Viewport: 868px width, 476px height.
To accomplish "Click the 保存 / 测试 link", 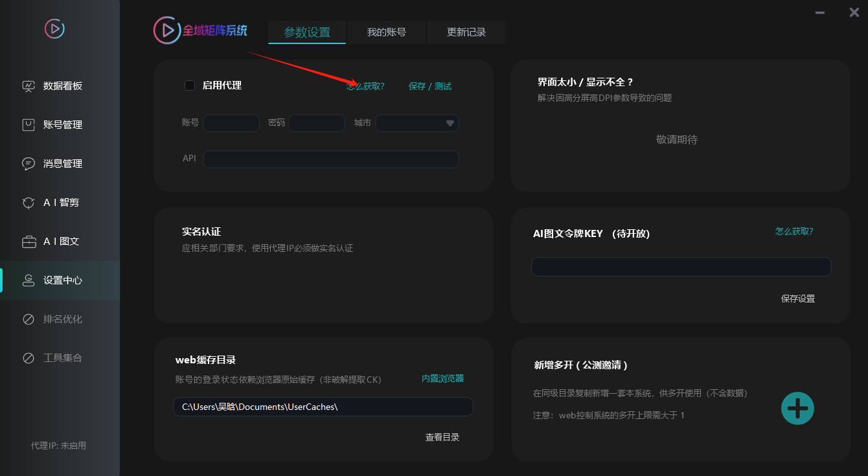I will pyautogui.click(x=430, y=86).
